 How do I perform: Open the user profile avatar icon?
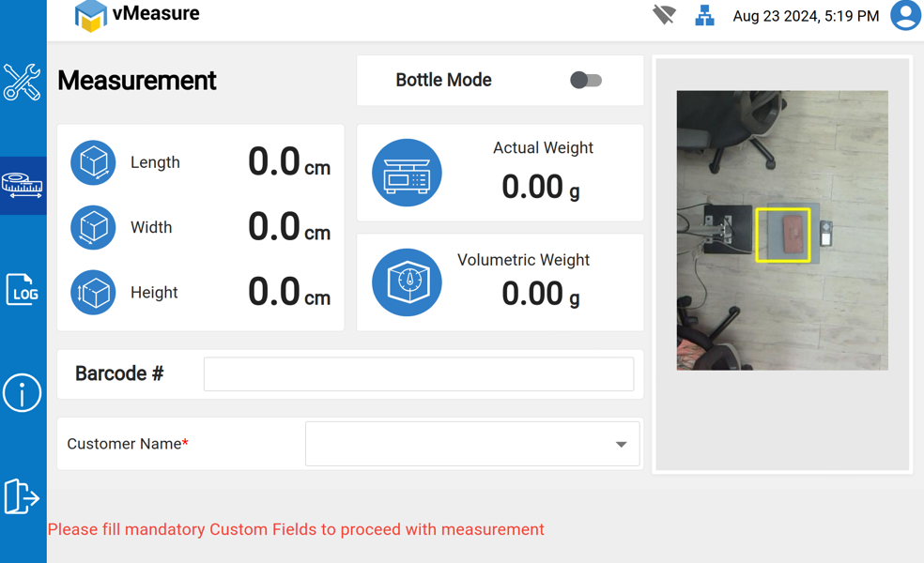[905, 15]
